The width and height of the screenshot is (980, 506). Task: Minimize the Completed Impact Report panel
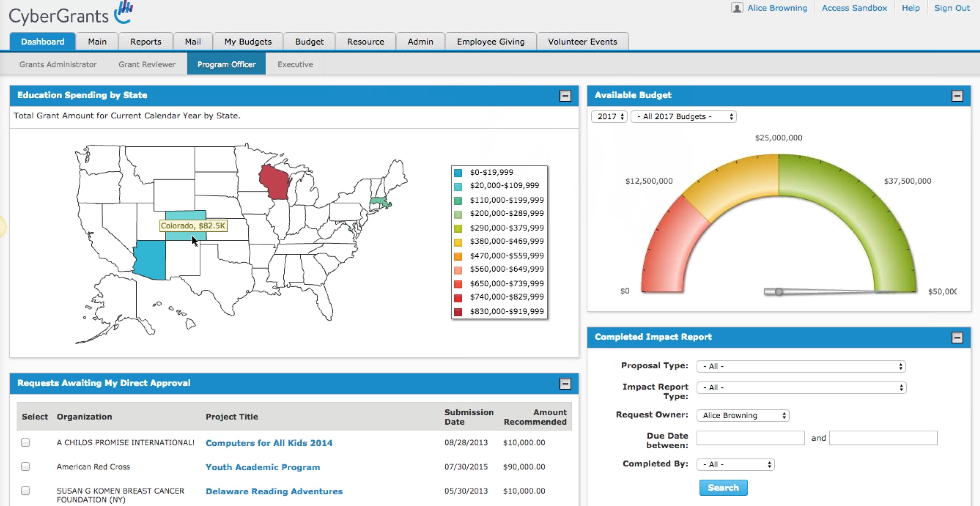pyautogui.click(x=957, y=337)
